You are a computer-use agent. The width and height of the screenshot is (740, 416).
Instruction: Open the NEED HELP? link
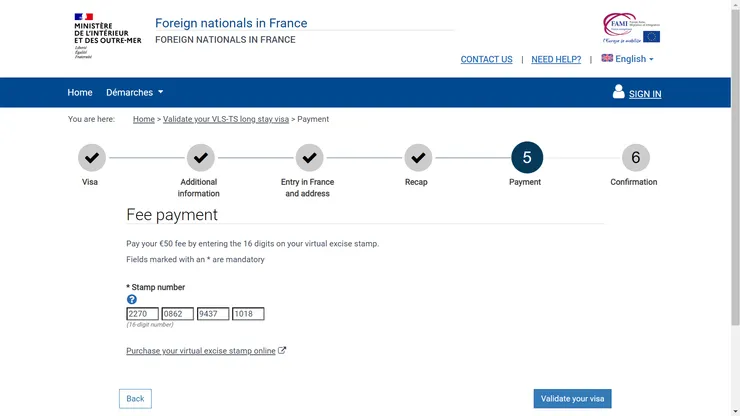(x=556, y=60)
